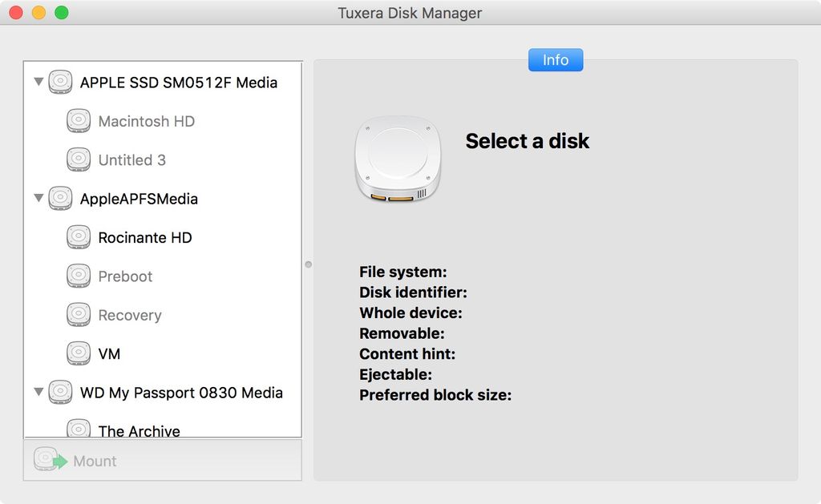Collapse the WD My Passport 0830 Media tree

[38, 392]
